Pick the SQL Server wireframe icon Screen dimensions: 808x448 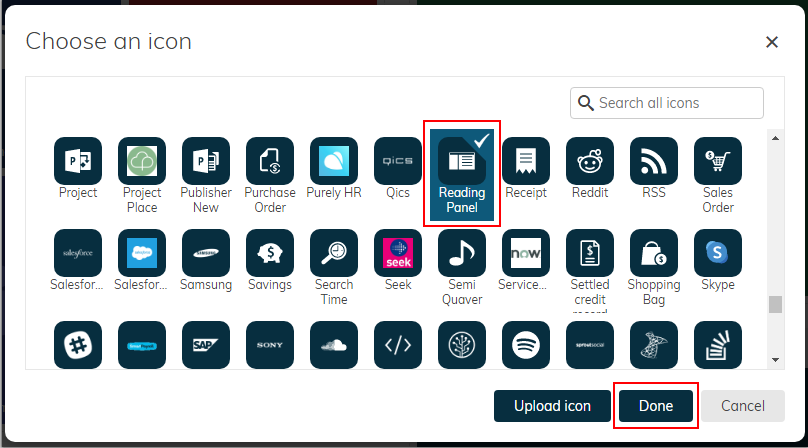coord(653,345)
